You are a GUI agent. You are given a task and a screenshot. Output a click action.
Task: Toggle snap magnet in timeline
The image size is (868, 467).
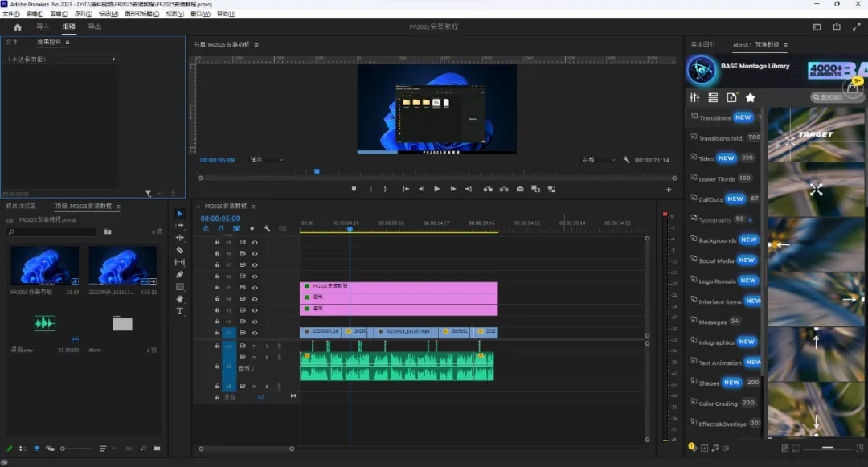click(221, 228)
